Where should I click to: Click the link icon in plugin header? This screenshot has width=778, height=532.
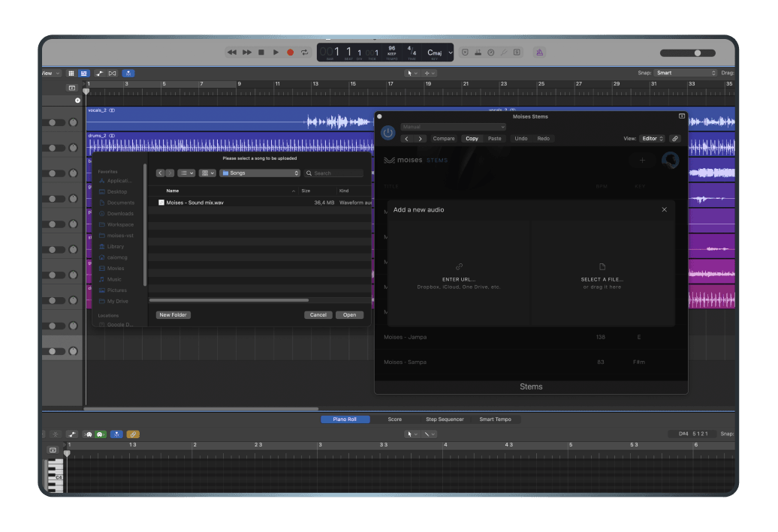pos(674,139)
